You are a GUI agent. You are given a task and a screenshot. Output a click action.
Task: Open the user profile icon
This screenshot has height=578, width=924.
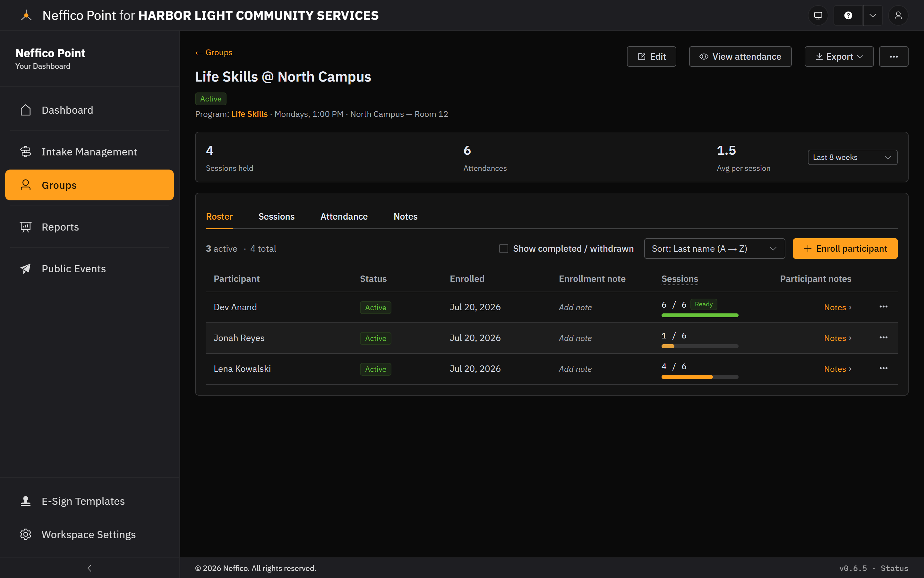click(x=898, y=15)
